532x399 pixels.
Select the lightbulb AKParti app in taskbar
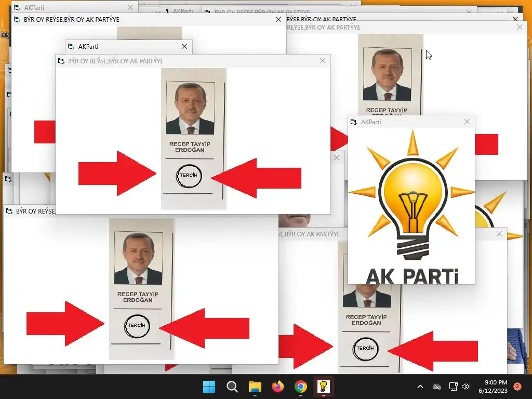(x=323, y=387)
